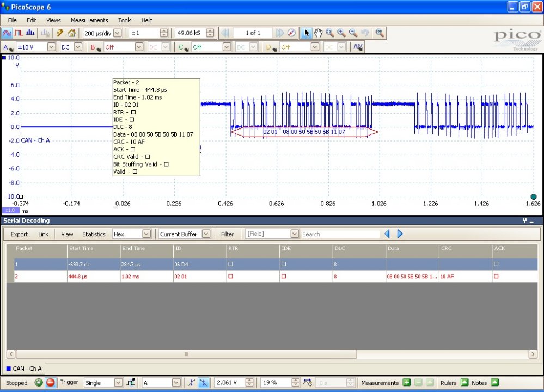Select rising edge trigger icon

[192, 383]
